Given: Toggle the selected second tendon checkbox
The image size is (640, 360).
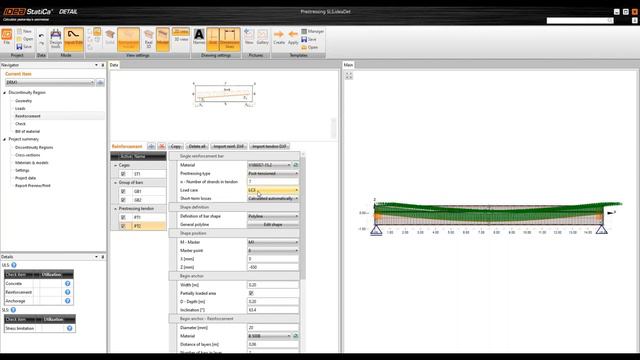Looking at the screenshot, I should (x=123, y=226).
